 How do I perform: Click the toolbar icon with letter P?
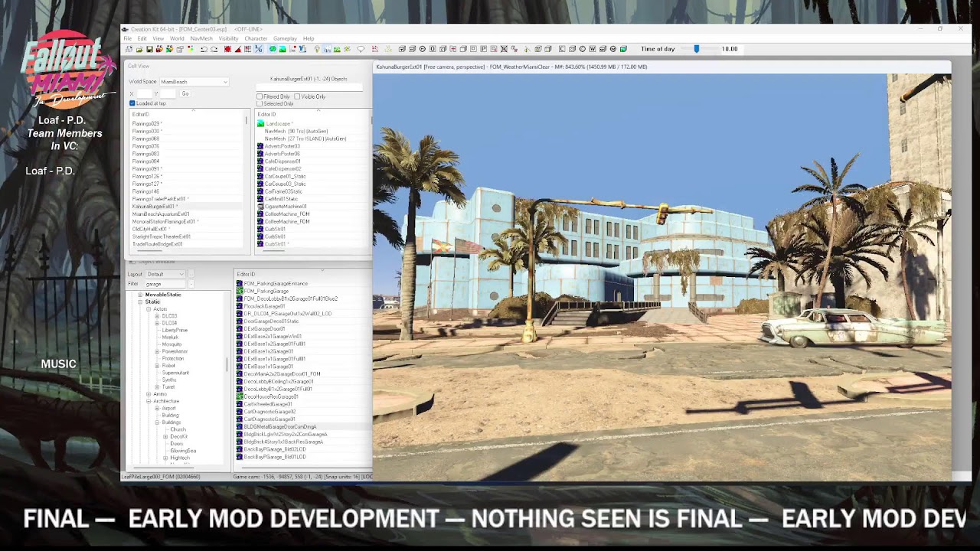point(484,49)
